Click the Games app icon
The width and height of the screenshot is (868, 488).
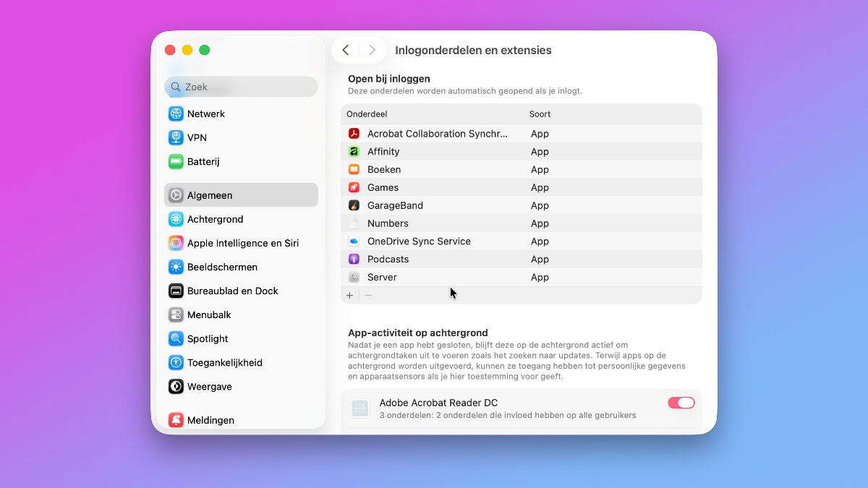(x=354, y=187)
